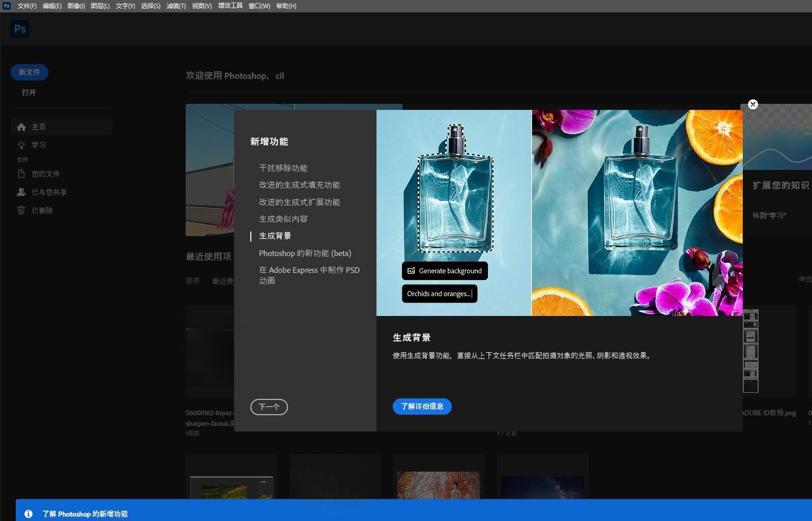Click the people icon beside 已与您共享
This screenshot has height=521, width=812.
(21, 192)
